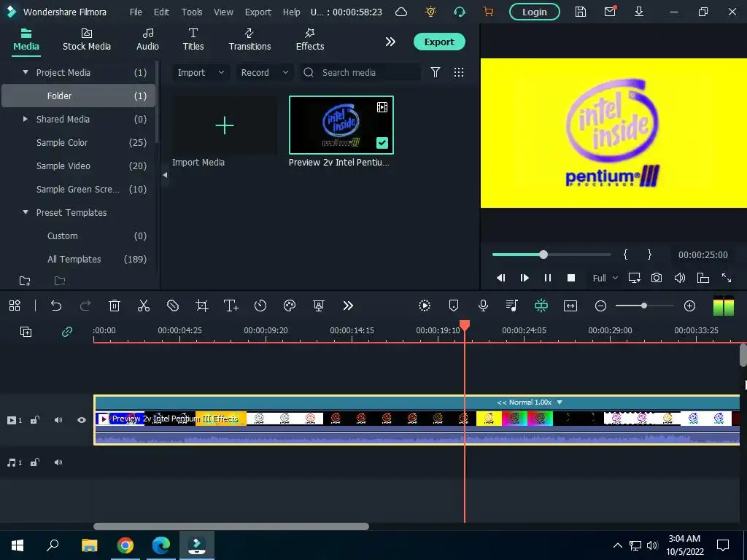Lock video track 1
Viewport: 747px width, 560px height.
[x=35, y=420]
